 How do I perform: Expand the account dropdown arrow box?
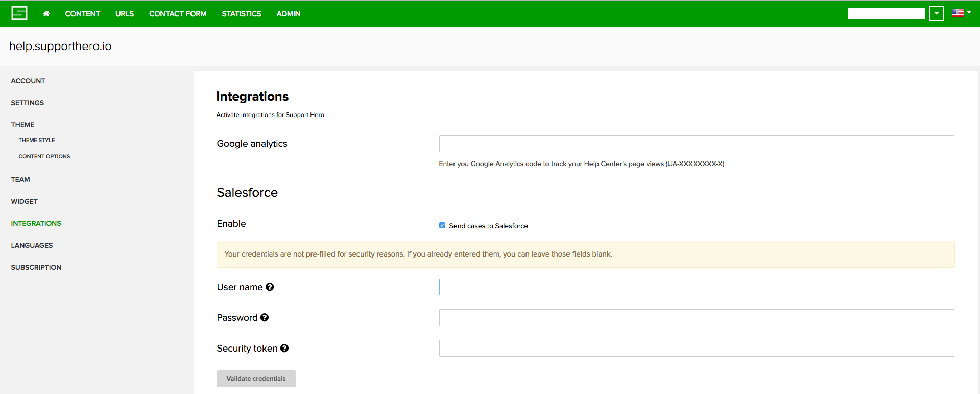(x=936, y=13)
